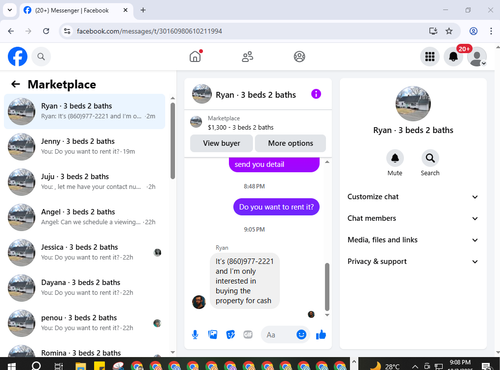This screenshot has height=370, width=500.
Task: Bookmark this page with the star icon
Action: 449,31
